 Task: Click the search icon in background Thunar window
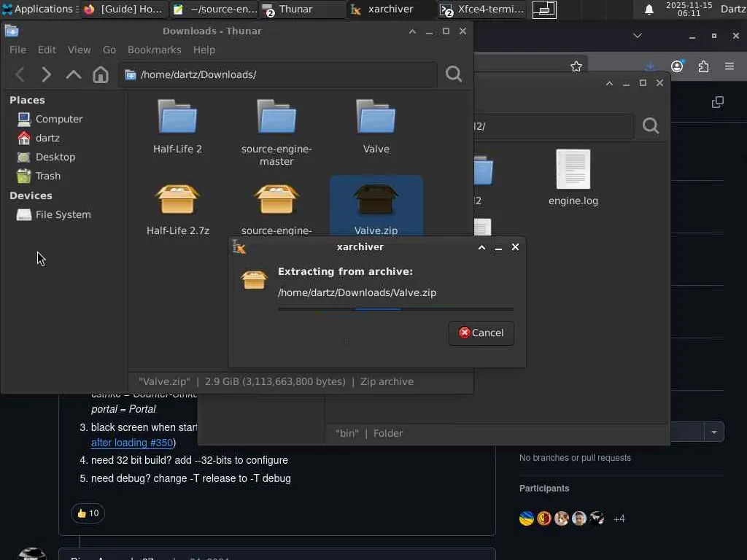point(651,126)
